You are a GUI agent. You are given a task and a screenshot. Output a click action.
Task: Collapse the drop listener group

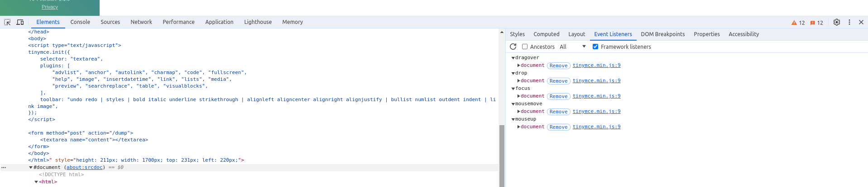(513, 73)
